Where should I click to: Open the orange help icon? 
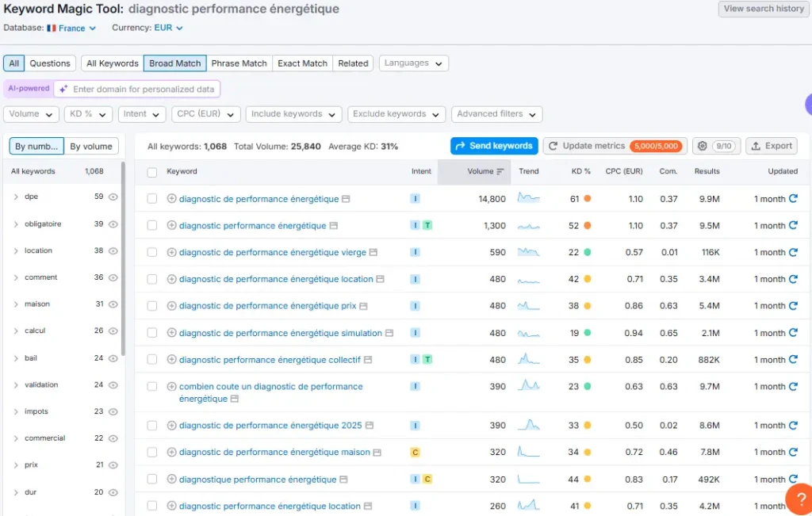point(799,499)
